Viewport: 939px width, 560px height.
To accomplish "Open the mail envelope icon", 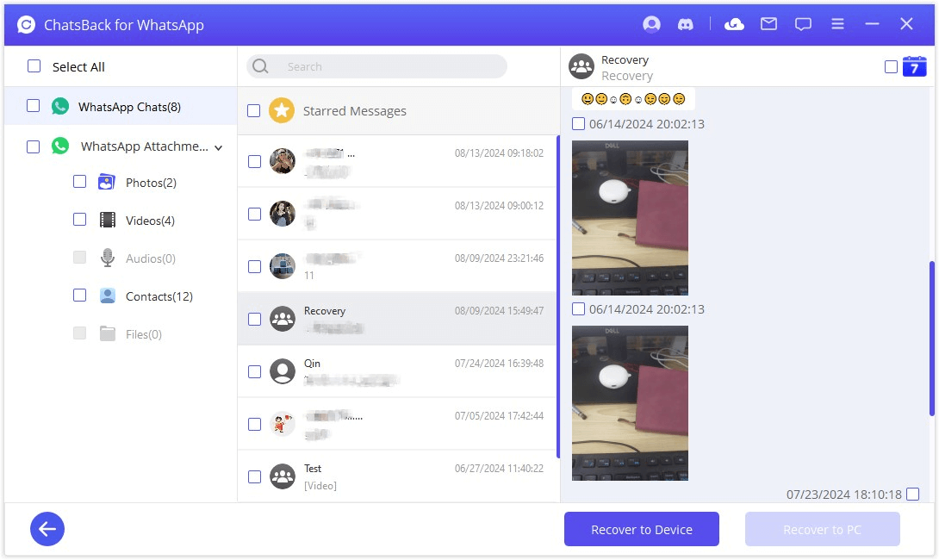I will (769, 24).
